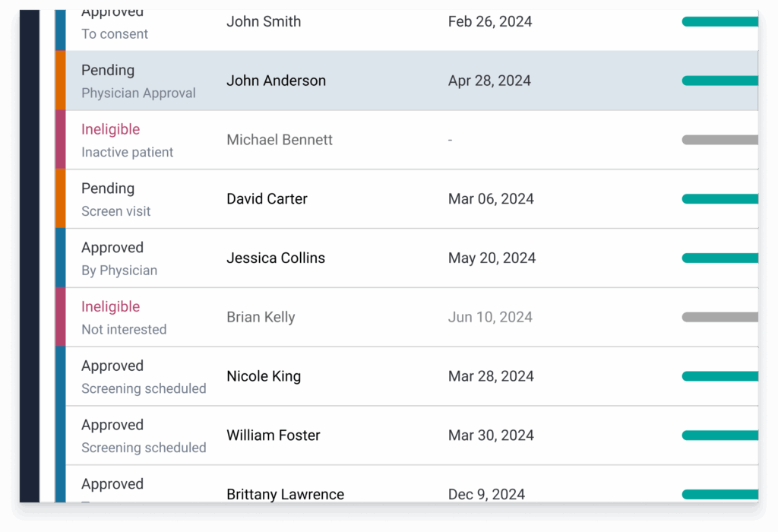Click John Anderson's teal progress bar
Viewport: 778px width, 532px height.
point(720,81)
